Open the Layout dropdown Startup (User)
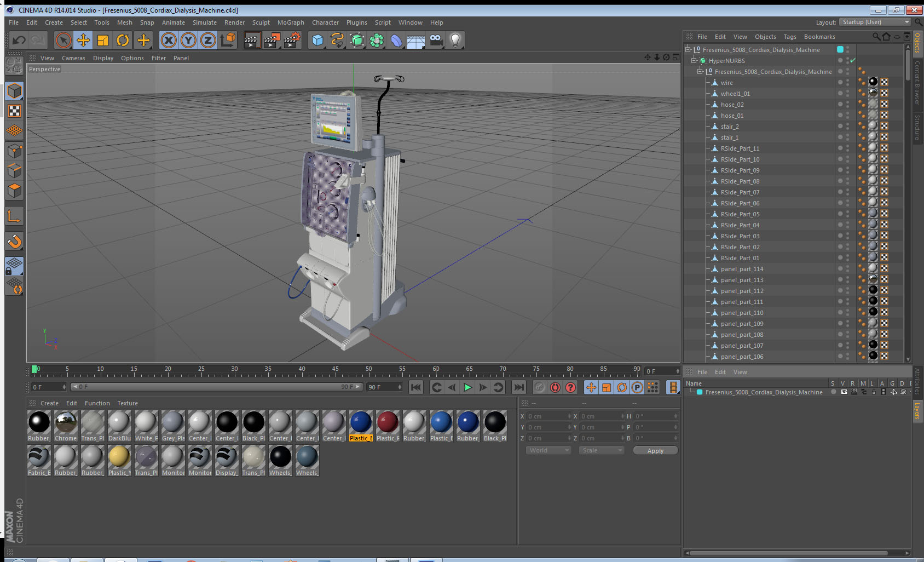The image size is (924, 562). pyautogui.click(x=876, y=22)
